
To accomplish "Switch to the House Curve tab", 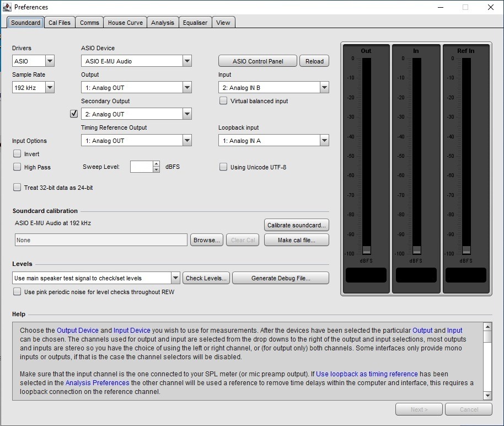I will (x=125, y=23).
